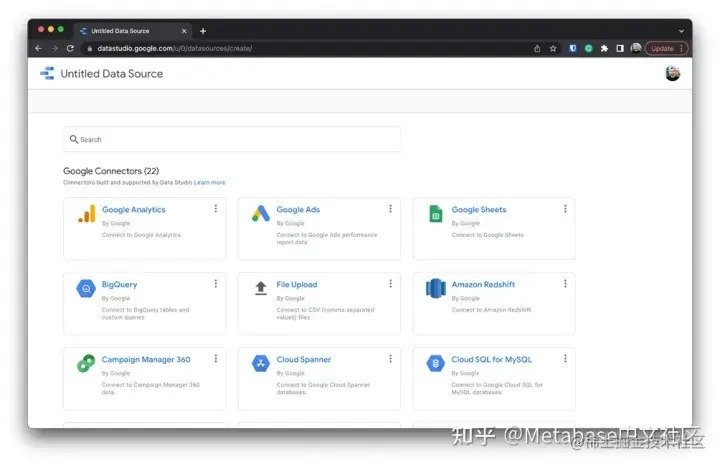Click the Data Studio logo icon
The width and height of the screenshot is (720, 465).
(x=47, y=73)
